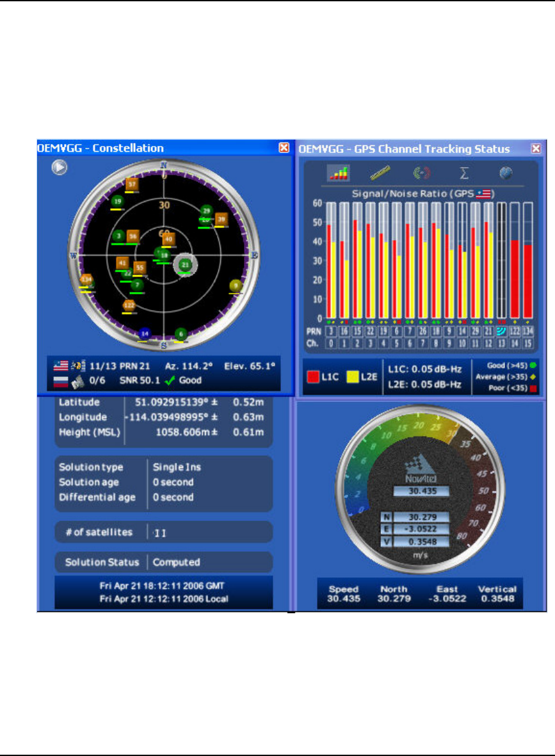Click the red L1C legend swatch
555x756 pixels.
313,377
